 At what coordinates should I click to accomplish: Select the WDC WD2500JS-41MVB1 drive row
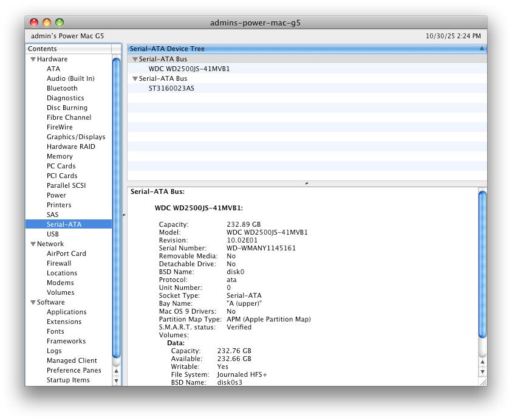pyautogui.click(x=189, y=69)
